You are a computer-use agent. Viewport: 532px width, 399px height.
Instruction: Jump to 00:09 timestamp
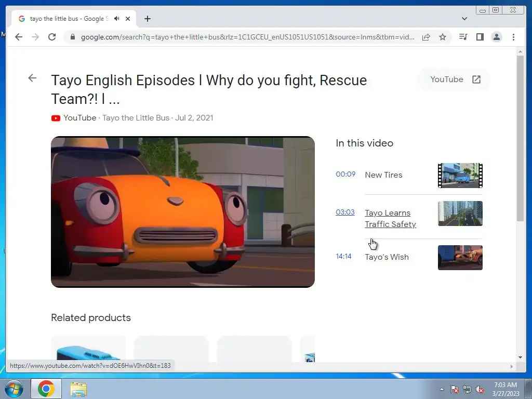point(345,174)
